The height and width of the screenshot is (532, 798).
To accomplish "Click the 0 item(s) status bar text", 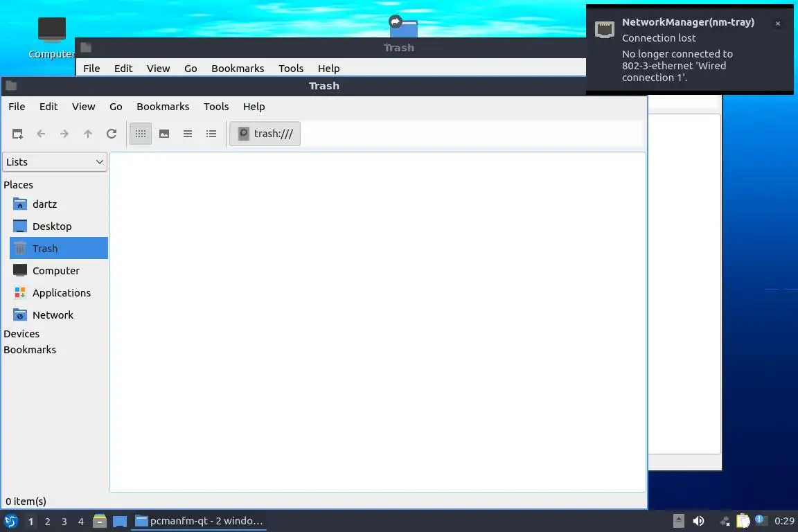I will (x=26, y=502).
